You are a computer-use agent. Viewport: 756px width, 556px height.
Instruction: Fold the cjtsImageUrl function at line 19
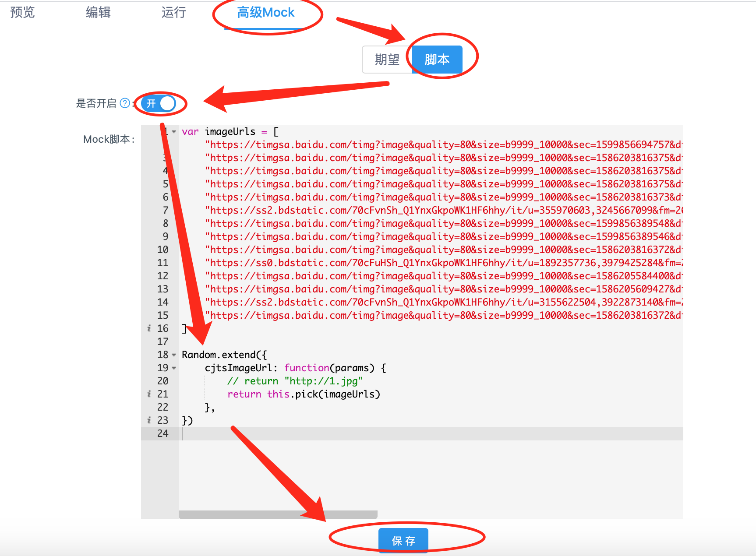coord(174,368)
